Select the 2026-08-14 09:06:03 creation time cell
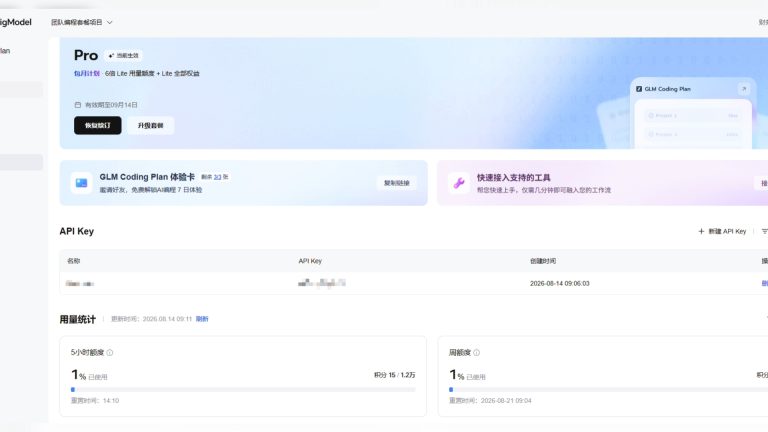Viewport: 768px width, 432px height. (559, 284)
